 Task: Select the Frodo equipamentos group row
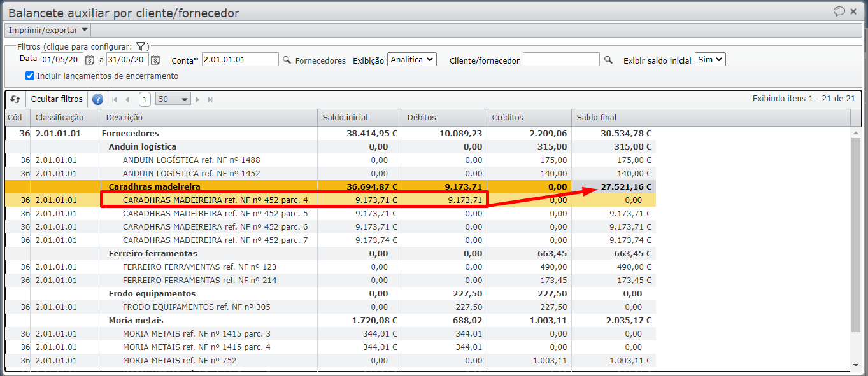click(152, 293)
